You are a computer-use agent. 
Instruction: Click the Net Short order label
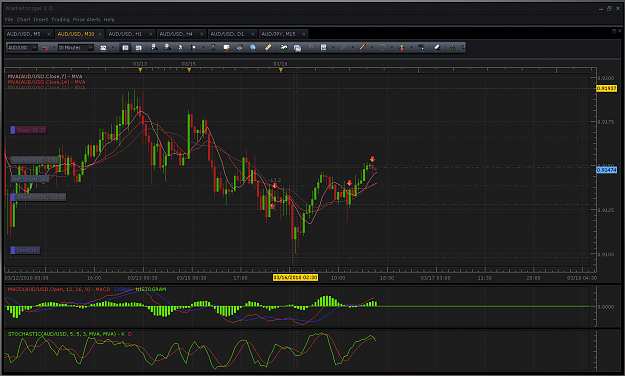coord(30,179)
